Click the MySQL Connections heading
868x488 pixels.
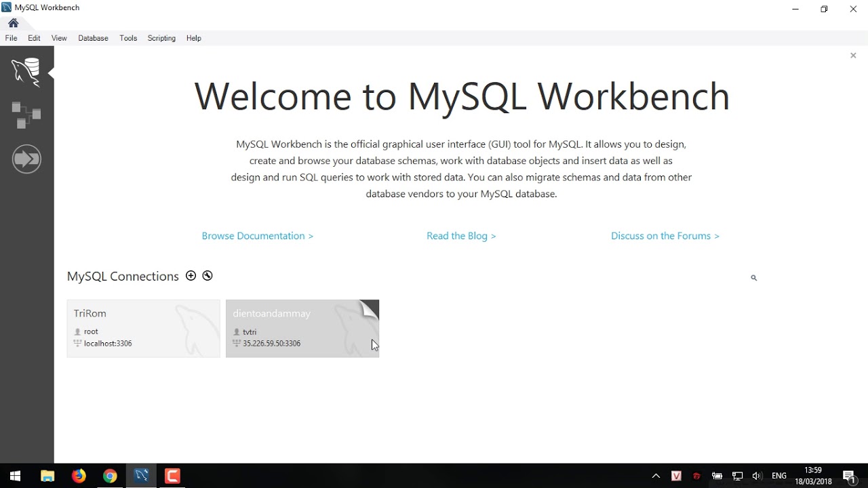point(123,277)
